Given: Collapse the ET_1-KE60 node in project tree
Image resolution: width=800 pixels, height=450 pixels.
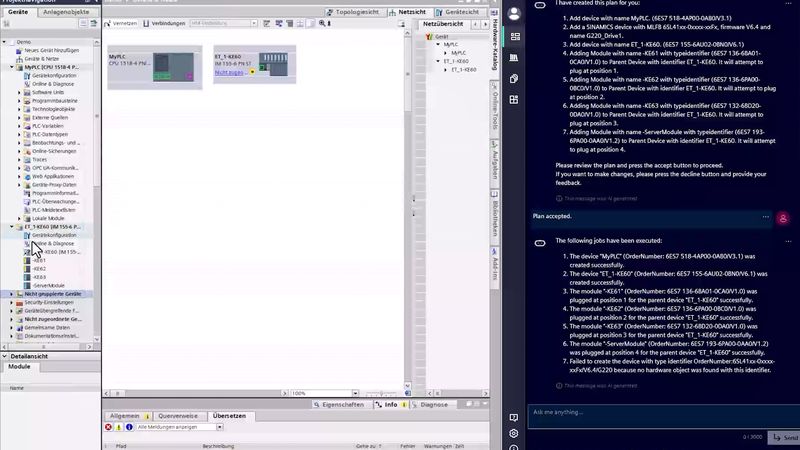Looking at the screenshot, I should (12, 227).
